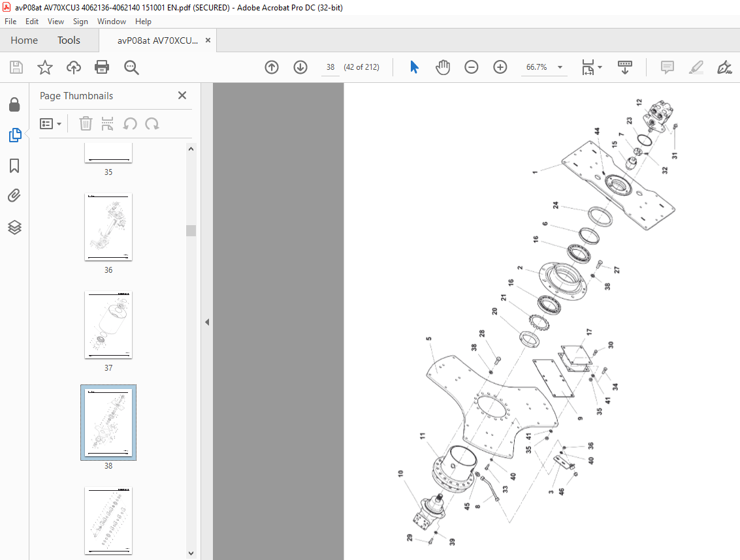Click the page number input field
The image size is (740, 560).
pos(330,67)
